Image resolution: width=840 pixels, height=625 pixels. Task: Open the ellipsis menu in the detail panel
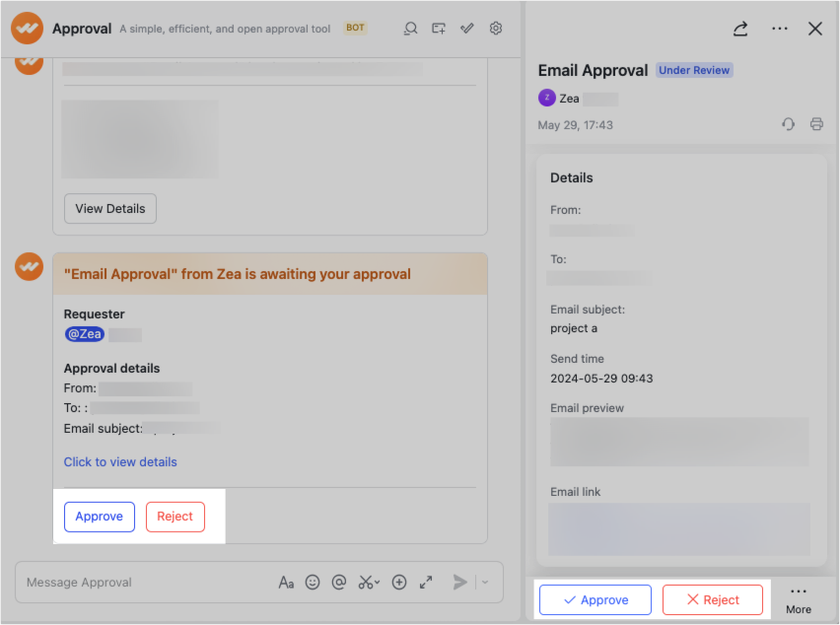click(x=780, y=29)
